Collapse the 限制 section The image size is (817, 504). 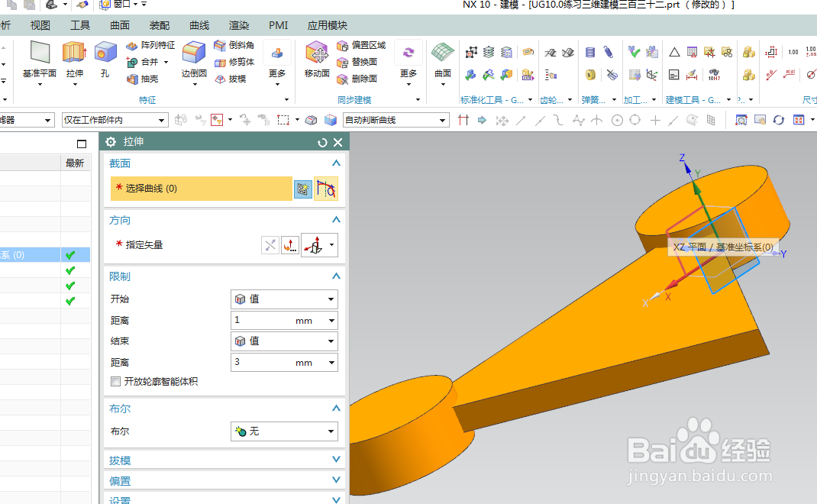(x=336, y=276)
